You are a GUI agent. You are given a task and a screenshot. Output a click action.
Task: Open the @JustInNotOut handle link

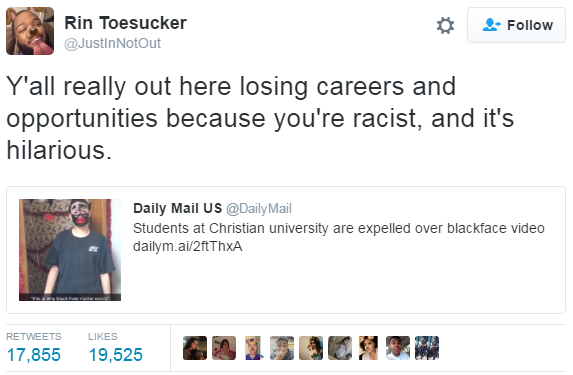click(x=113, y=43)
